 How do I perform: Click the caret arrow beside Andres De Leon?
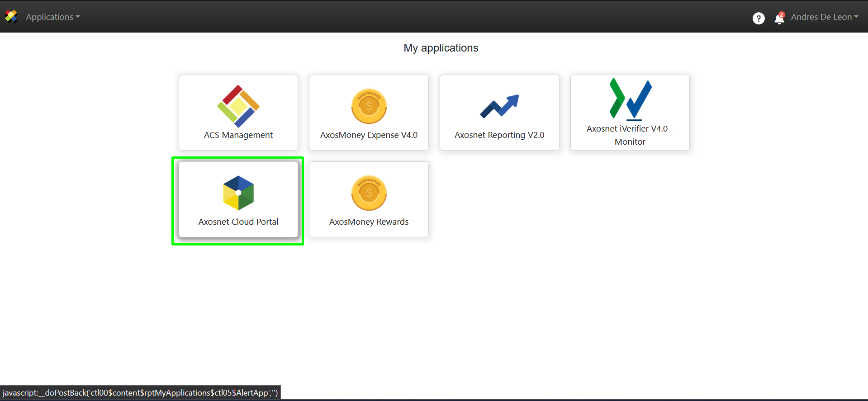click(856, 17)
